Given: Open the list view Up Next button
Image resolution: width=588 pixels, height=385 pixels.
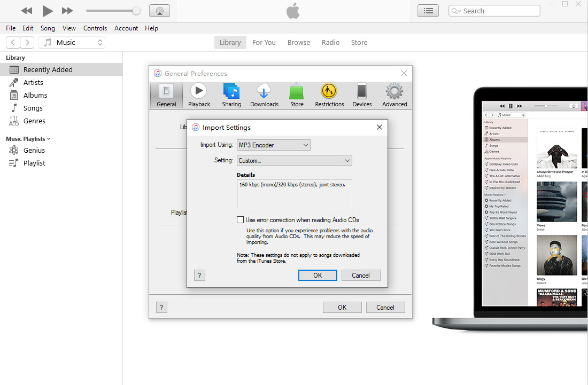Looking at the screenshot, I should 428,11.
